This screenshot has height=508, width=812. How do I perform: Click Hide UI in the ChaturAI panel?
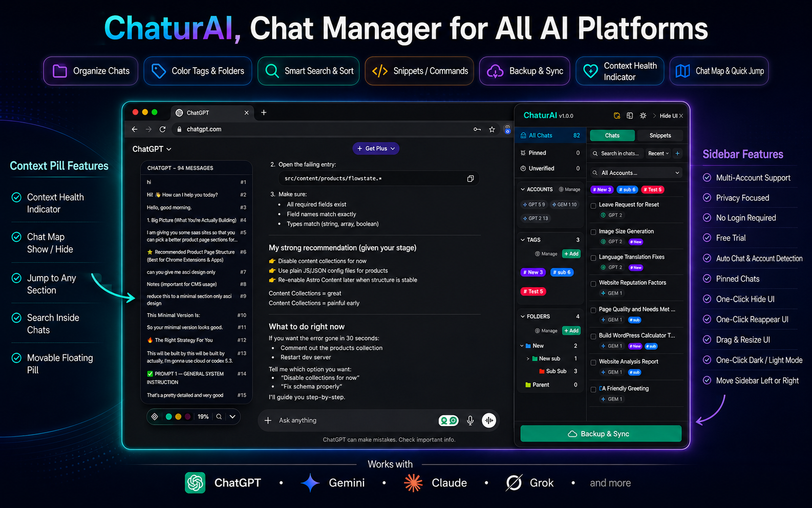[668, 116]
